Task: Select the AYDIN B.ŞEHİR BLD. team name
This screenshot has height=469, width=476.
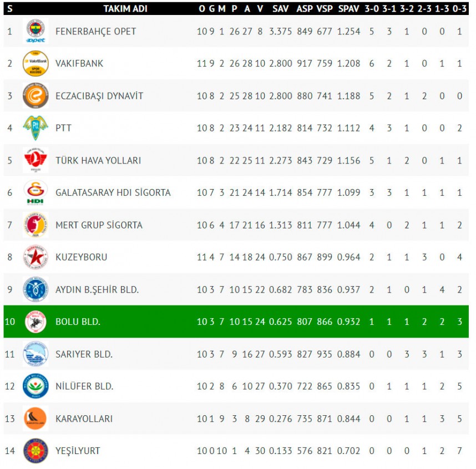Action: click(97, 290)
